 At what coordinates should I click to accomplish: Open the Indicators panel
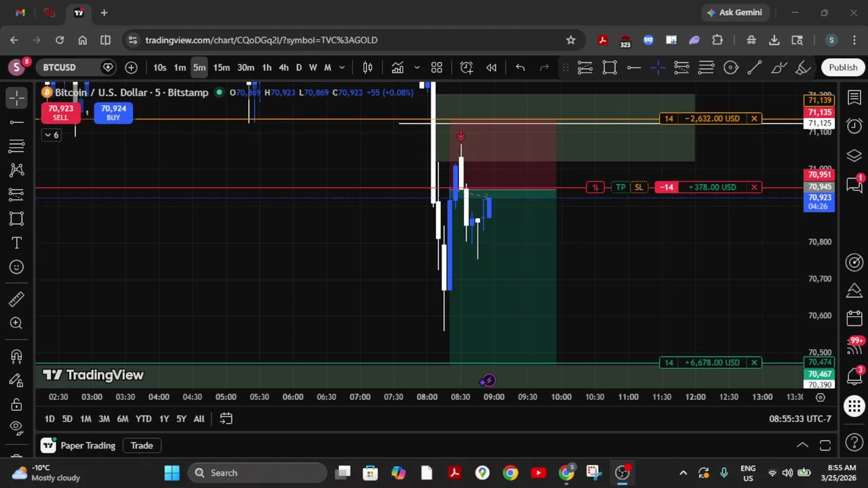[397, 67]
